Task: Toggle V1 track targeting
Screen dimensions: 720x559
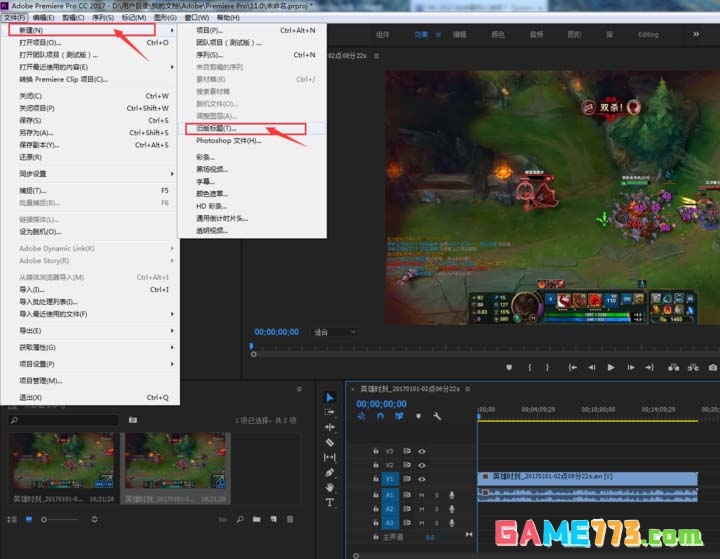Action: [389, 479]
